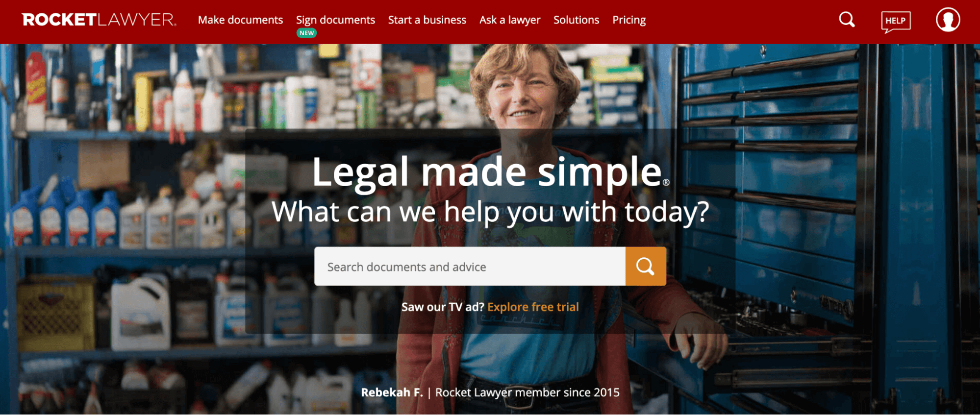
Task: Open the Sign documents menu
Action: (x=335, y=20)
